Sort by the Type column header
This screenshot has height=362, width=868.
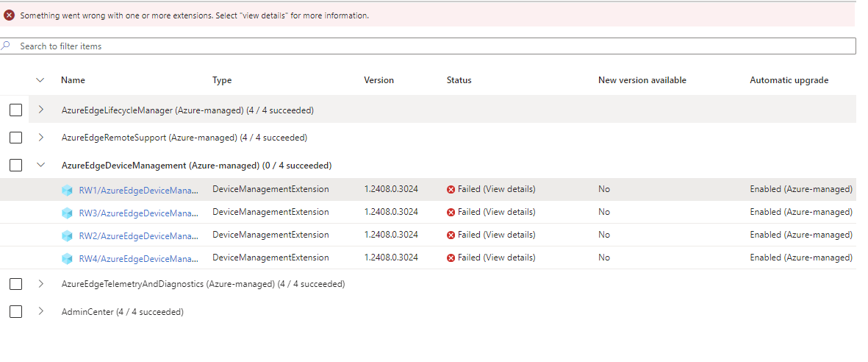pos(222,79)
